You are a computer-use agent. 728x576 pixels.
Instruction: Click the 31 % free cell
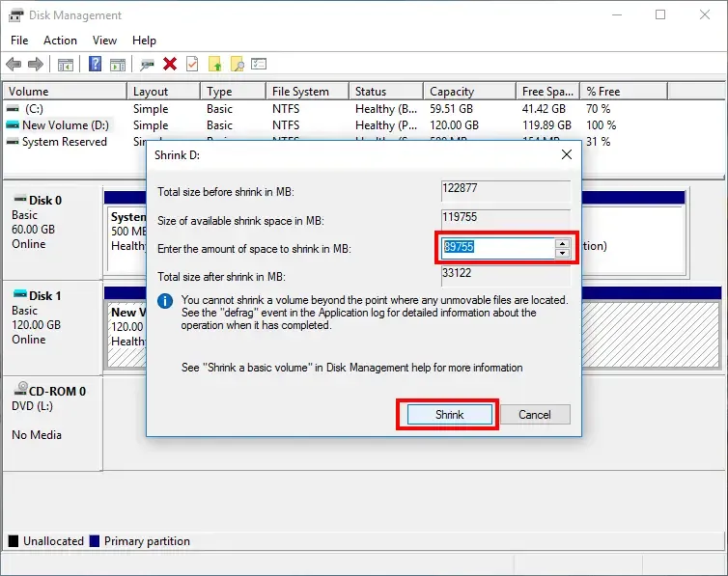point(598,142)
